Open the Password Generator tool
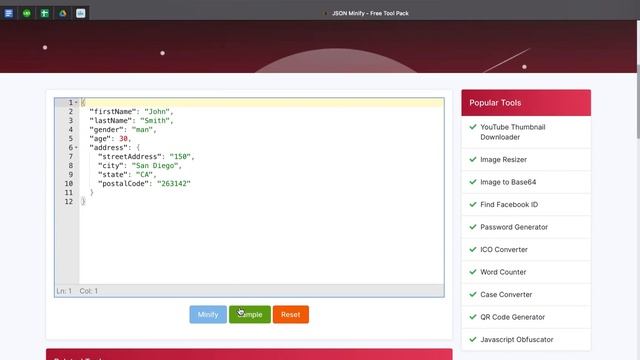Image resolution: width=640 pixels, height=360 pixels. pos(514,227)
